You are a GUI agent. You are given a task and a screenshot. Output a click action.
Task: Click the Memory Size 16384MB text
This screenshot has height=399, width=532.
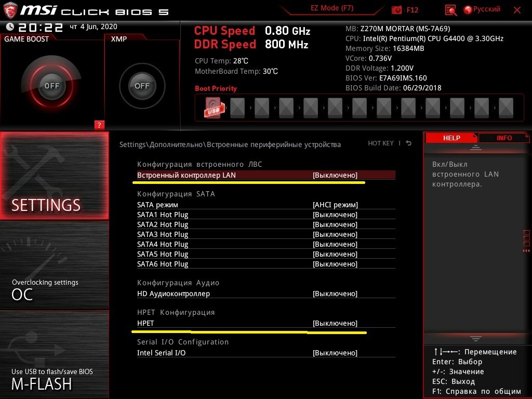pos(385,48)
